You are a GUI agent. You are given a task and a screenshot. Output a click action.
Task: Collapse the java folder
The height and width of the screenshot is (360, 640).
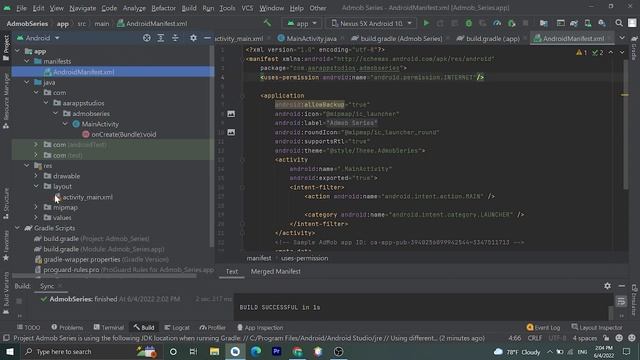tap(27, 82)
